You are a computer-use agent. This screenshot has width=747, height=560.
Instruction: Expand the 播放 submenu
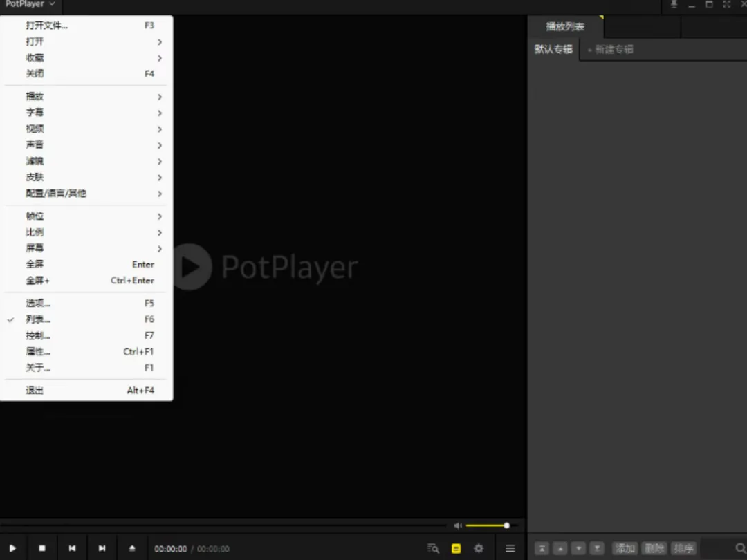[x=86, y=97]
